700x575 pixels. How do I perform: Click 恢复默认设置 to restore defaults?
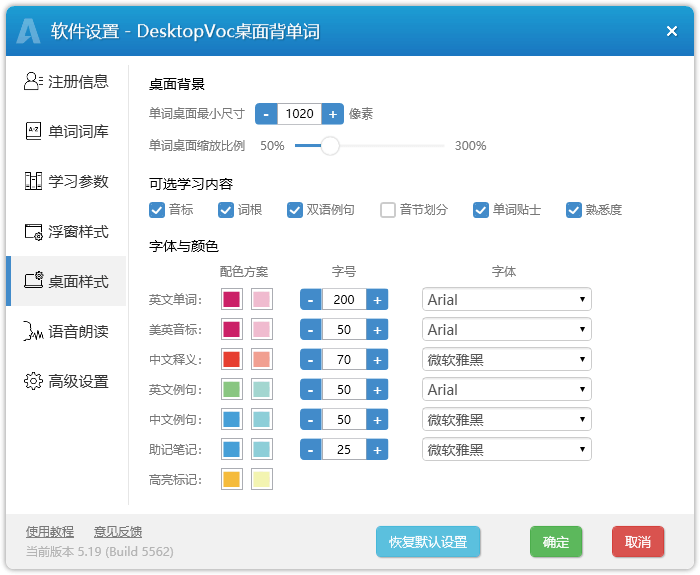(428, 542)
